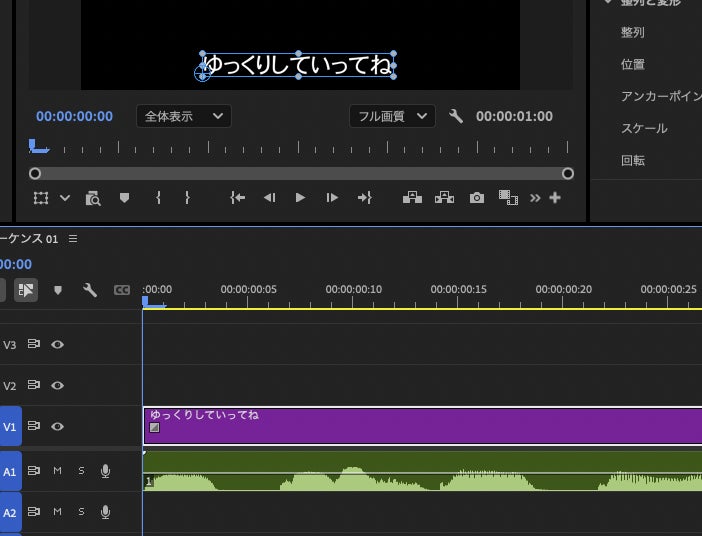This screenshot has width=702, height=536.
Task: Select the audio clip on track A1
Action: tap(423, 471)
